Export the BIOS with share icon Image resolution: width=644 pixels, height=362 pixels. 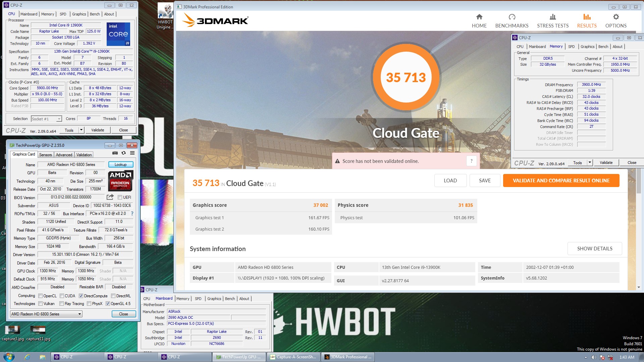[110, 197]
